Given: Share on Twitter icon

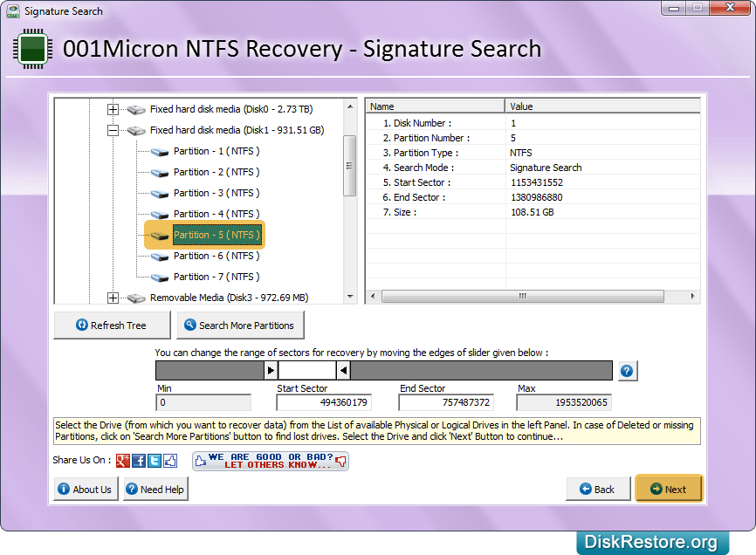Looking at the screenshot, I should pos(155,461).
